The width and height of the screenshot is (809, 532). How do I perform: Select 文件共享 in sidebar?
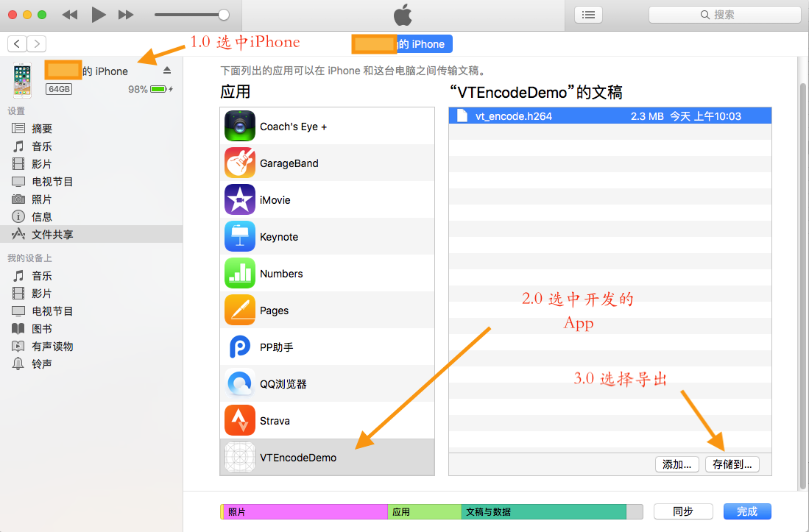point(91,234)
